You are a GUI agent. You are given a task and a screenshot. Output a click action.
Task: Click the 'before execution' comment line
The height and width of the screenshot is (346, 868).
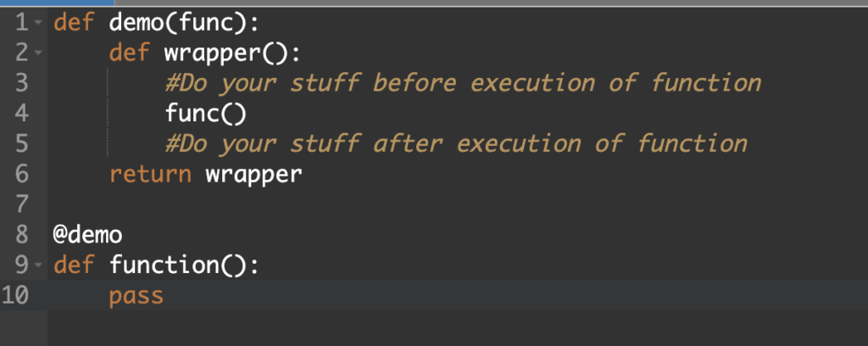[463, 83]
